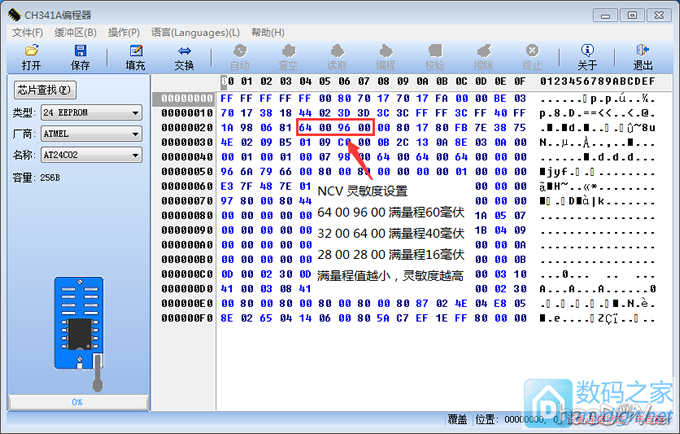This screenshot has width=680, height=434.
Task: Click the 0% progress bar
Action: tap(76, 401)
